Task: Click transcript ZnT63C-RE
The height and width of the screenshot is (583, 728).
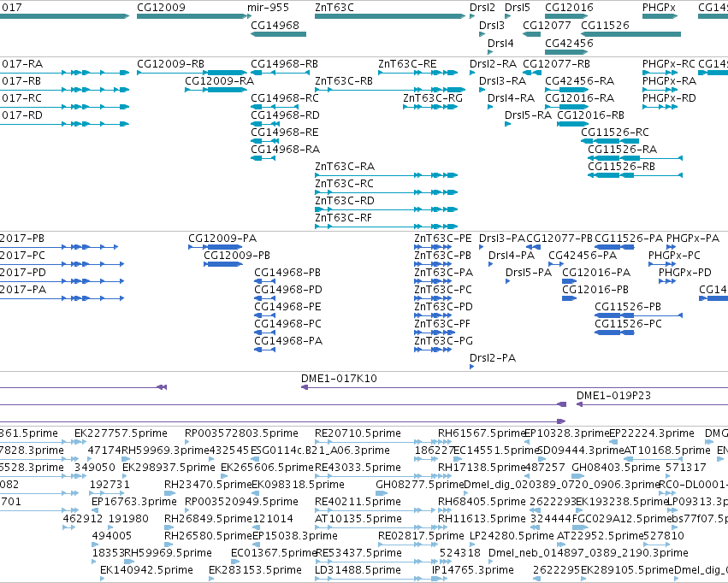Action: point(407,64)
